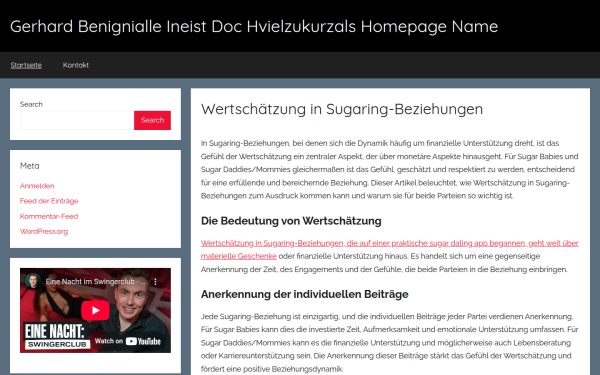
Task: Open the Startseite menu item
Action: point(26,65)
